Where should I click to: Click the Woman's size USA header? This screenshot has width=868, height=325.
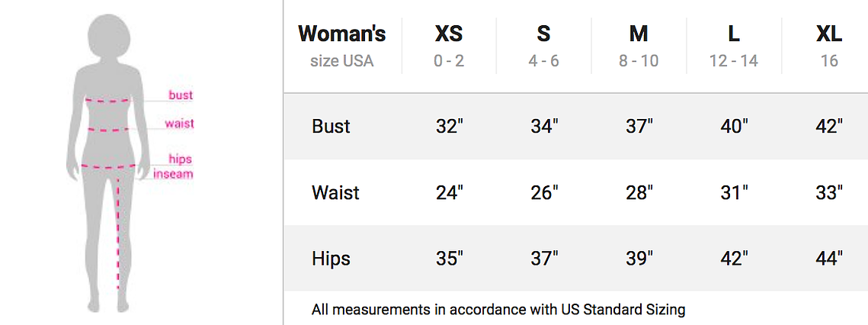pyautogui.click(x=342, y=47)
